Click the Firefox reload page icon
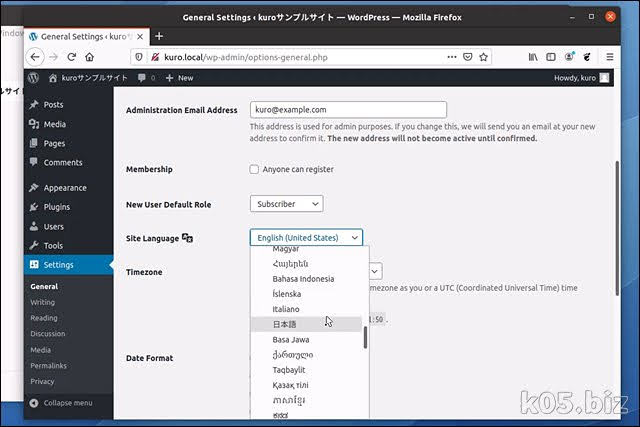Screen dimensions: 640x427 pos(71,57)
